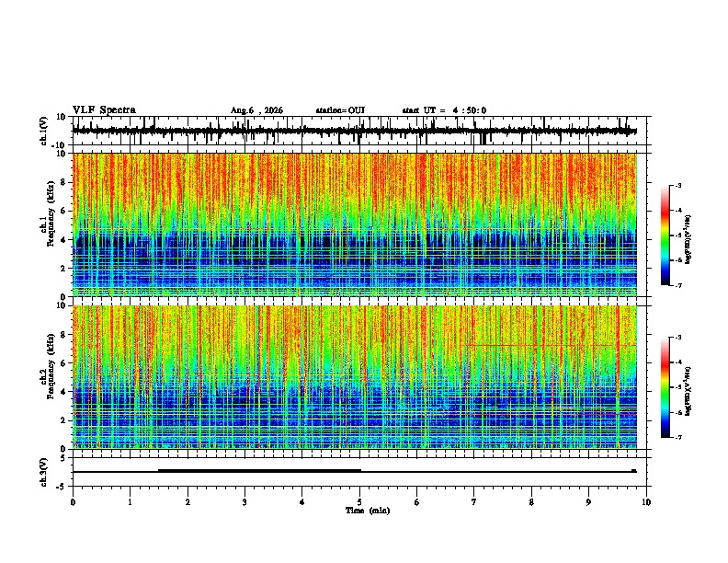This screenshot has height=563, width=728.
Task: Click the red horizontal line near 7 kHz in ch.2
Action: pos(551,345)
